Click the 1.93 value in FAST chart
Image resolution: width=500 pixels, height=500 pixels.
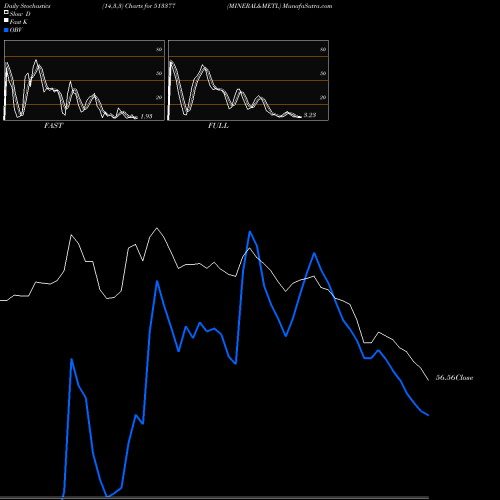click(x=146, y=116)
